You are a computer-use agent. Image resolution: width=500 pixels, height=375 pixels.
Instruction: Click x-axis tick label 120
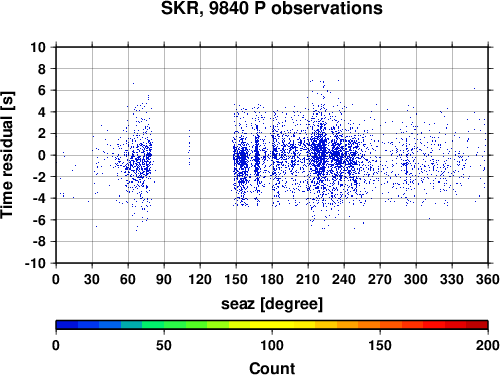[x=200, y=279]
